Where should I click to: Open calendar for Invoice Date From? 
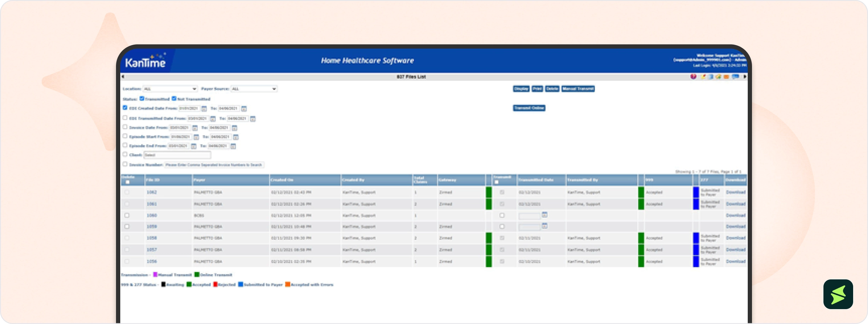pyautogui.click(x=195, y=128)
